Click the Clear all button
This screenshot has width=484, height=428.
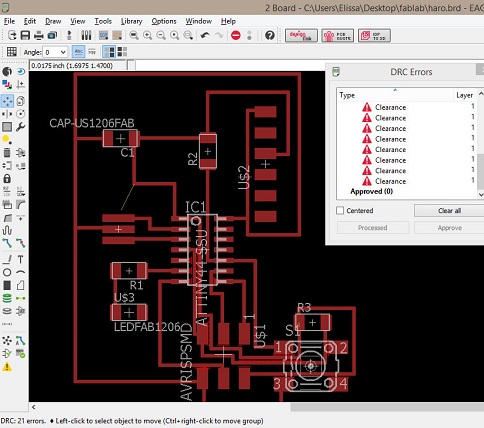tap(449, 211)
